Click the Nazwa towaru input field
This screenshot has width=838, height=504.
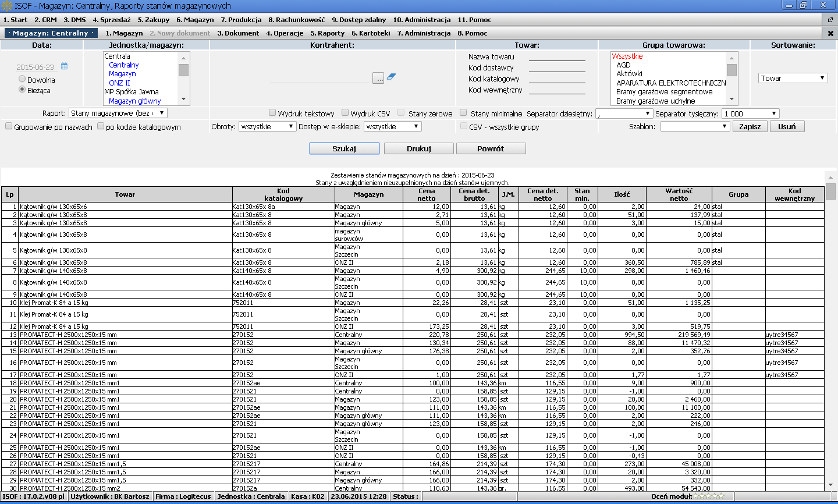point(557,56)
